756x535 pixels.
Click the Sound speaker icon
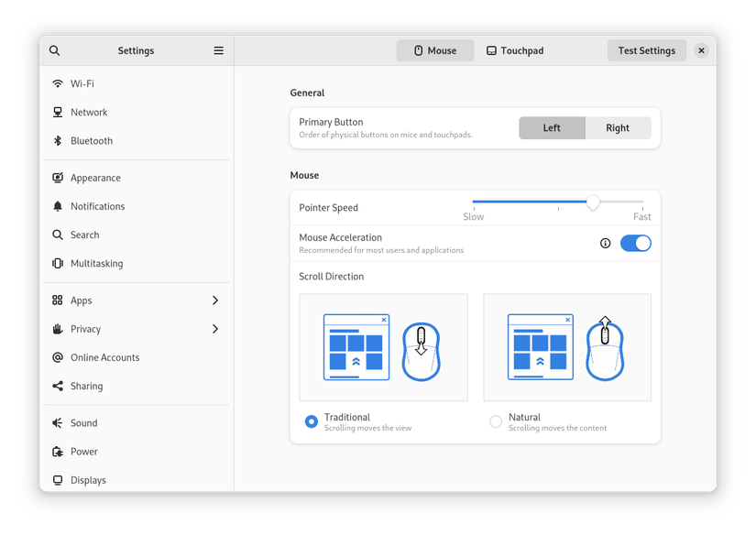click(x=58, y=423)
